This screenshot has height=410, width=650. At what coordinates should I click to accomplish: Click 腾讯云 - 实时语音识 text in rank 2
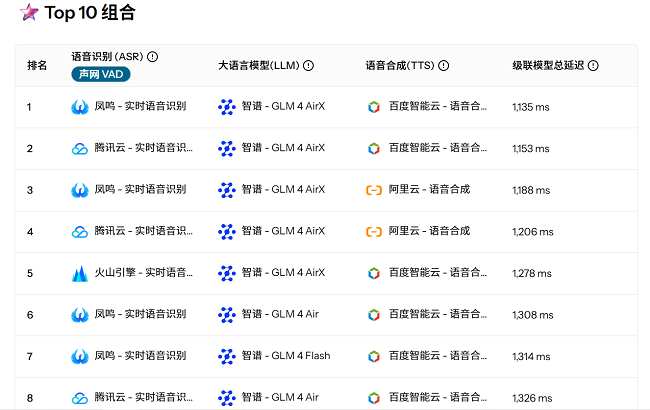point(143,148)
